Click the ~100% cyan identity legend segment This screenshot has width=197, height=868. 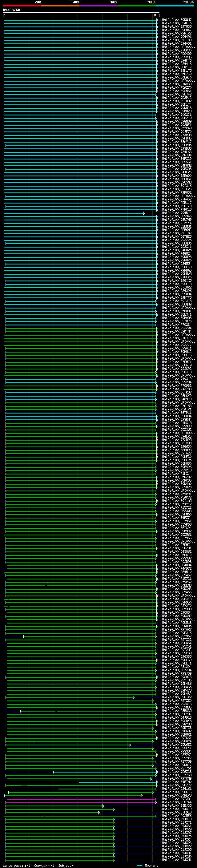(x=175, y=6)
